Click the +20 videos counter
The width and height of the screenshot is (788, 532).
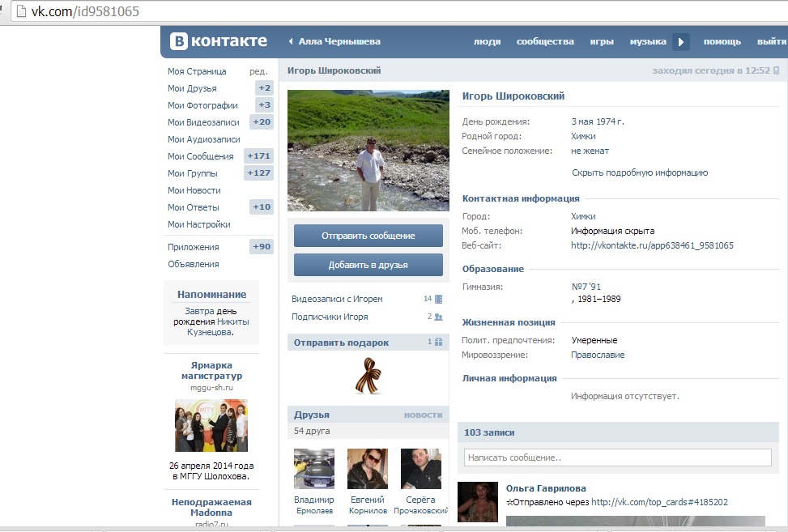pos(262,122)
